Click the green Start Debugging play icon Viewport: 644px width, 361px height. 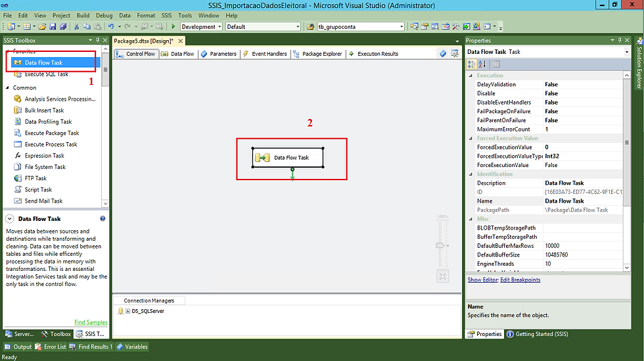(x=173, y=27)
